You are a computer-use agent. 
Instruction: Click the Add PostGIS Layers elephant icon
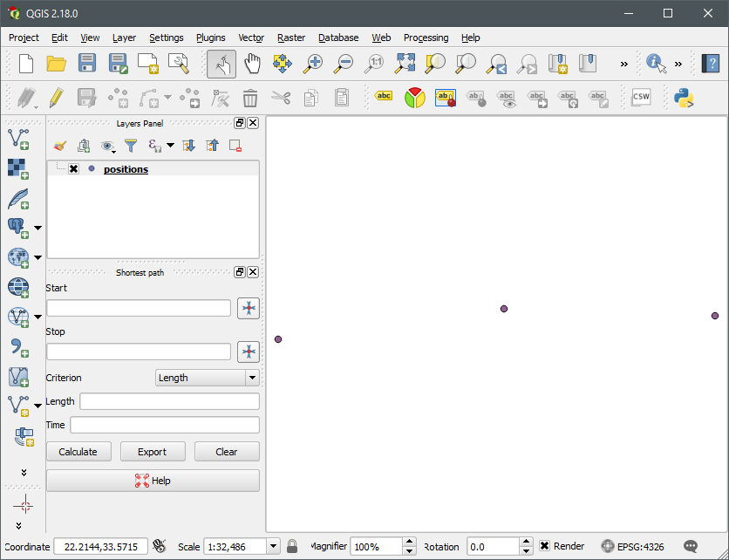tap(18, 228)
